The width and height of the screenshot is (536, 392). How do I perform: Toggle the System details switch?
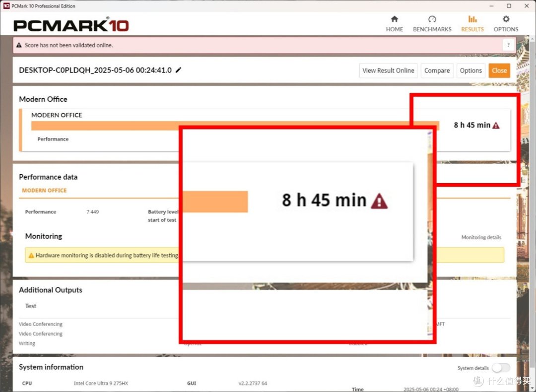pyautogui.click(x=501, y=368)
